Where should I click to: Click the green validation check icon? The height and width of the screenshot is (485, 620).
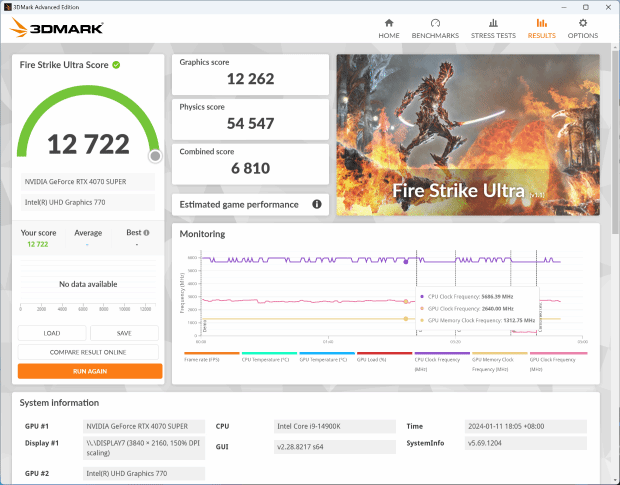[116, 65]
